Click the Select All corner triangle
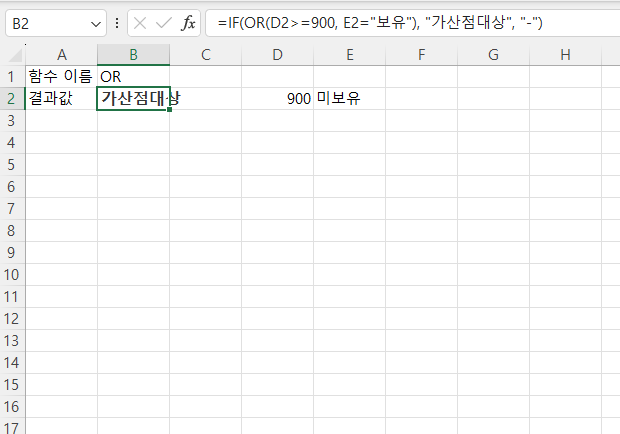The image size is (620, 434). 16,55
